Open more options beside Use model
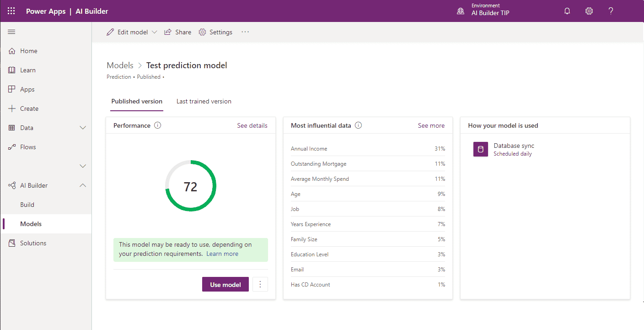 [x=260, y=284]
